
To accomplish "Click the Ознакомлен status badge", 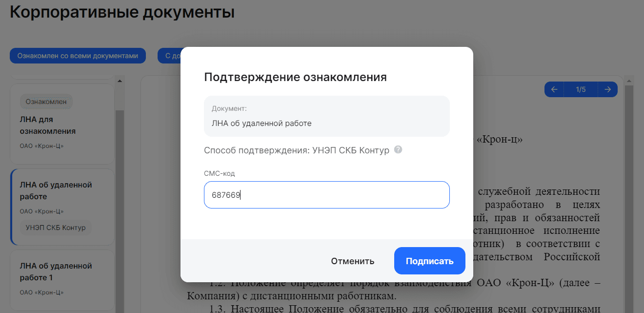I will pos(46,102).
